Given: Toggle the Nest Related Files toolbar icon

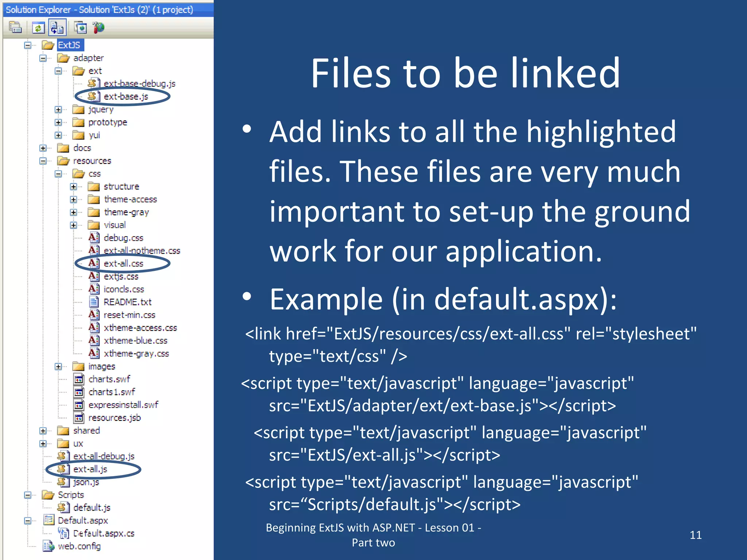Looking at the screenshot, I should (57, 27).
